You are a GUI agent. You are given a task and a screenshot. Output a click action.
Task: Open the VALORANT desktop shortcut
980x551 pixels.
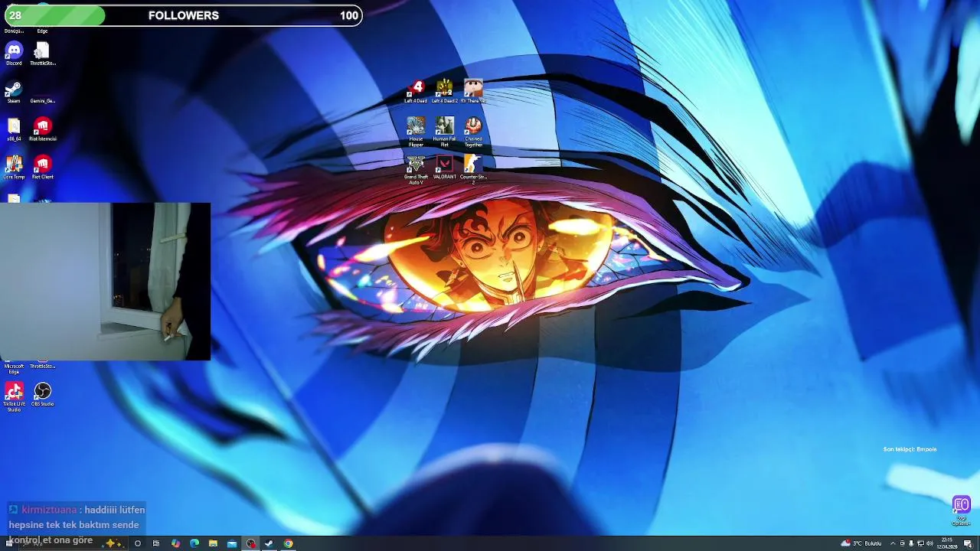(444, 168)
